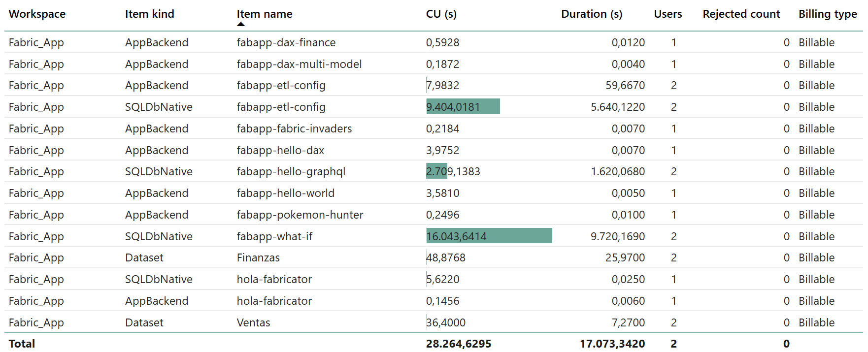Select AppBackend kind in fabapp-hello-world row

coord(157,193)
